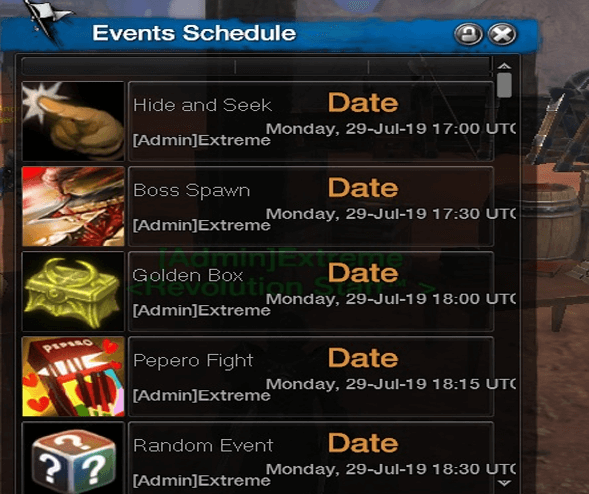Click the scroll down arrow
Image resolution: width=589 pixels, height=494 pixels.
504,482
